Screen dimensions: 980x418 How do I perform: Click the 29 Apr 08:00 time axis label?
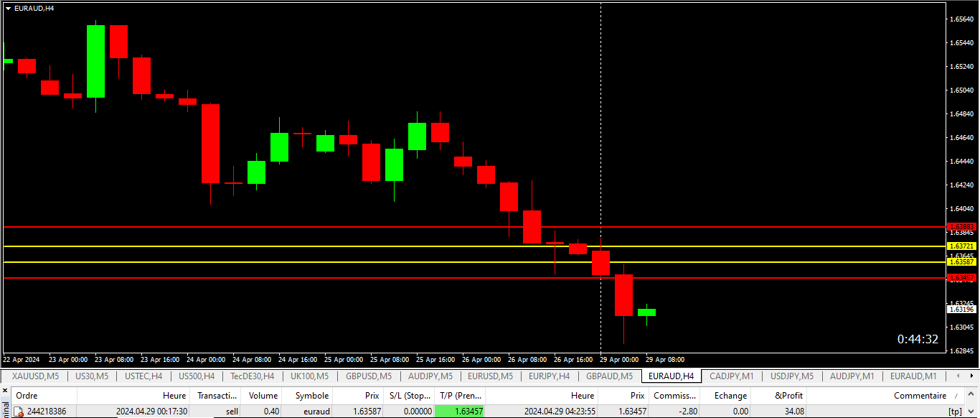click(665, 359)
